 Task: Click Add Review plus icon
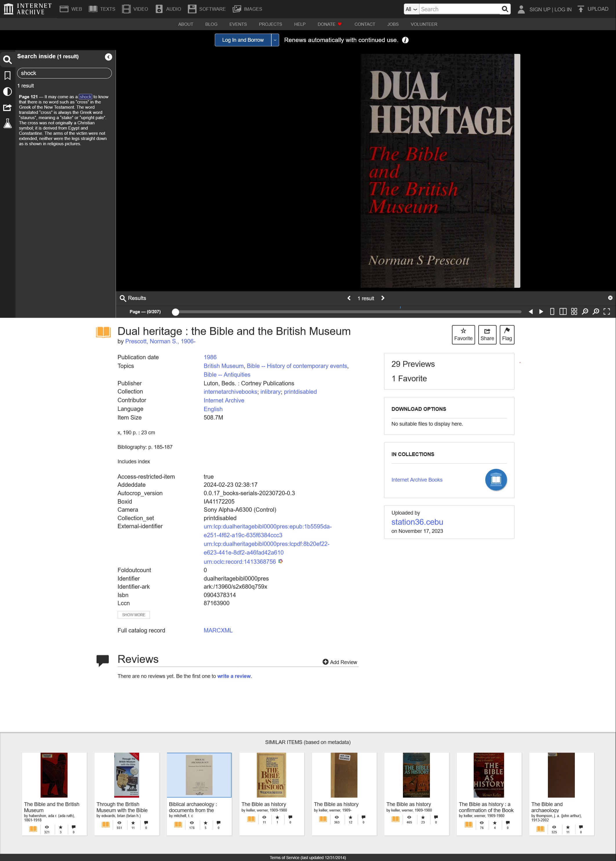pyautogui.click(x=326, y=662)
